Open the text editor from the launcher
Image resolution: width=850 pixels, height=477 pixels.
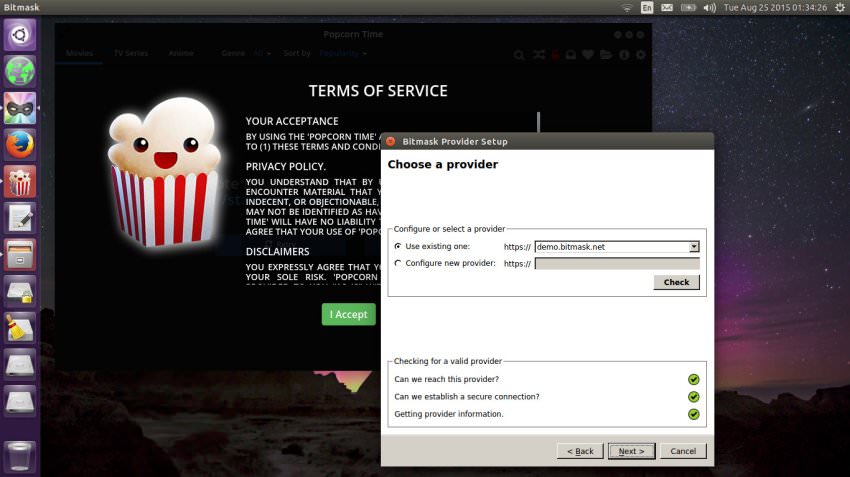coord(20,218)
